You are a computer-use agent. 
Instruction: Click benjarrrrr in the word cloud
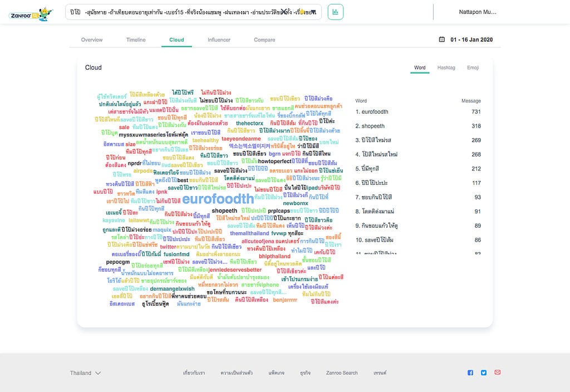[285, 300]
